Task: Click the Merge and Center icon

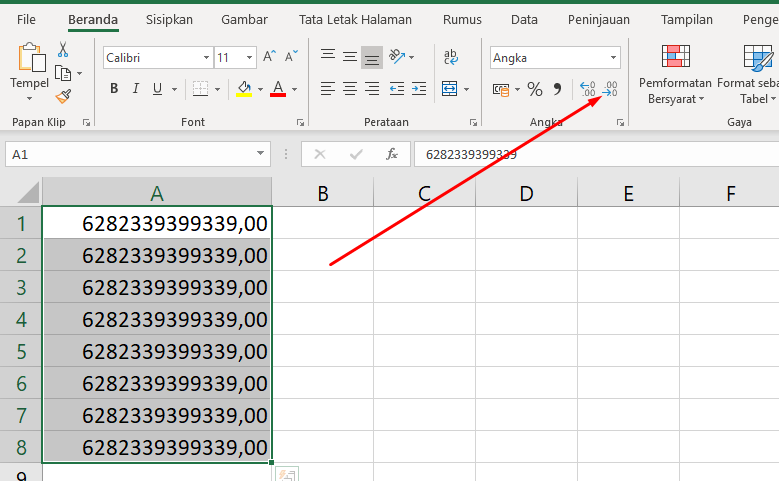Action: pos(450,89)
